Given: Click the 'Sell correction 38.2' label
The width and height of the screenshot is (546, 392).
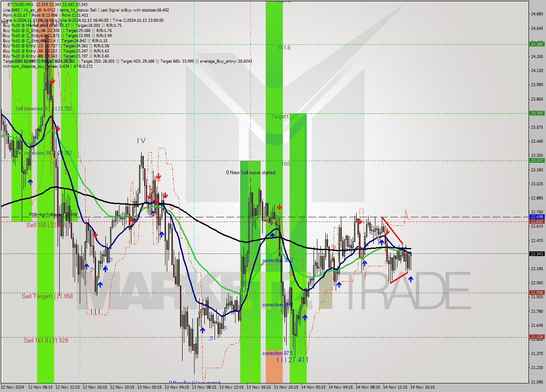Looking at the screenshot, I should (x=44, y=153).
